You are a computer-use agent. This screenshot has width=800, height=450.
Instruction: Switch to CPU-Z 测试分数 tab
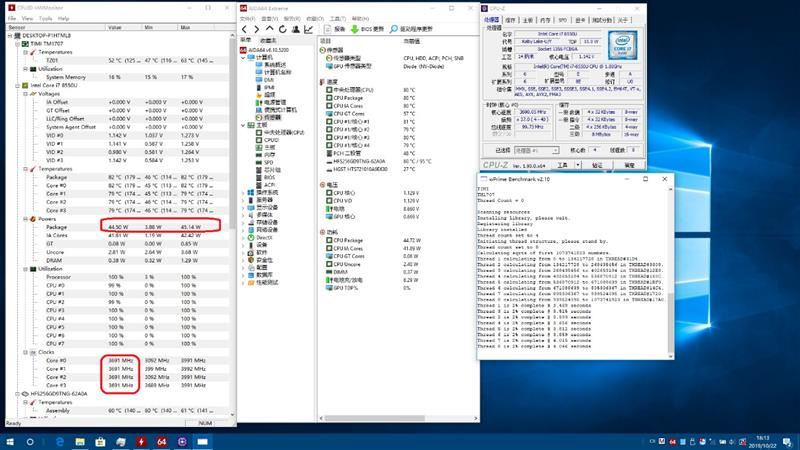pos(602,20)
